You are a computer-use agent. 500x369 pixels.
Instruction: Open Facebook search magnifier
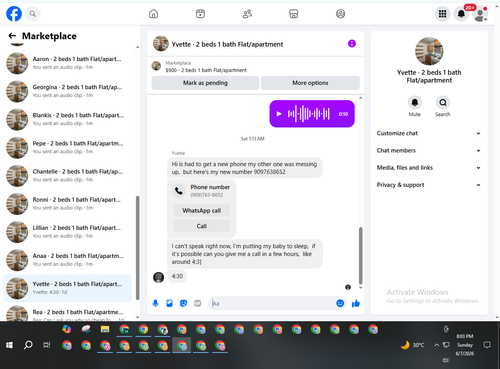33,14
